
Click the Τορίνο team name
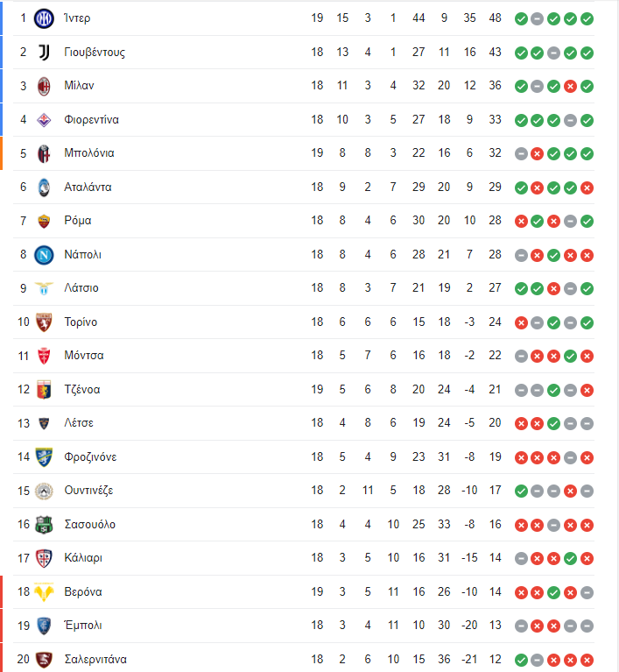(x=81, y=322)
